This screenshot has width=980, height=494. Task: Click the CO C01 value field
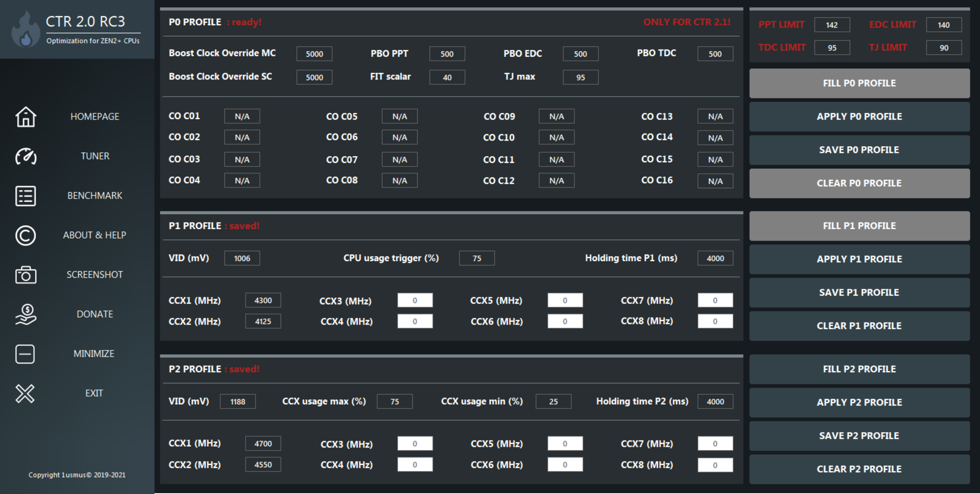tap(242, 117)
